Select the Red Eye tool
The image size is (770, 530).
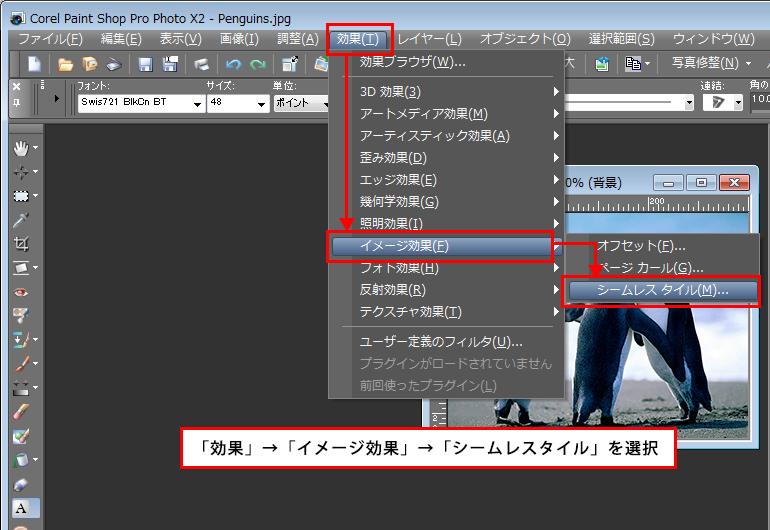pos(21,292)
